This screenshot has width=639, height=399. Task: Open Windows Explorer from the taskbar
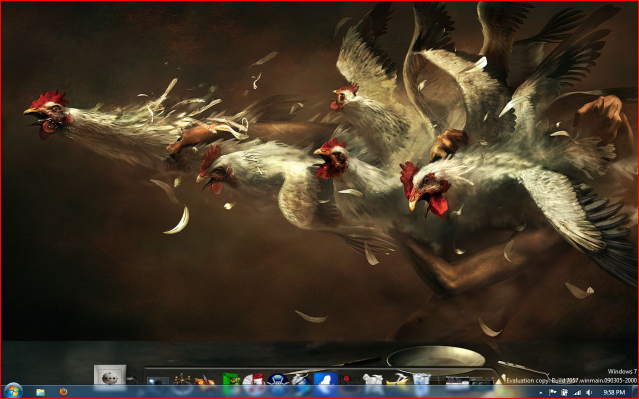pos(40,392)
